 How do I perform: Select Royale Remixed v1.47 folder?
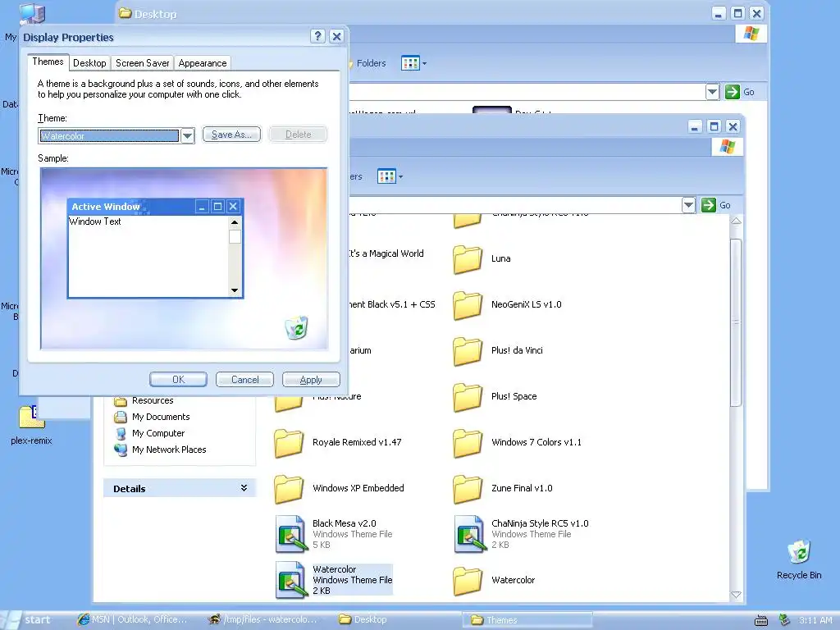pyautogui.click(x=338, y=442)
